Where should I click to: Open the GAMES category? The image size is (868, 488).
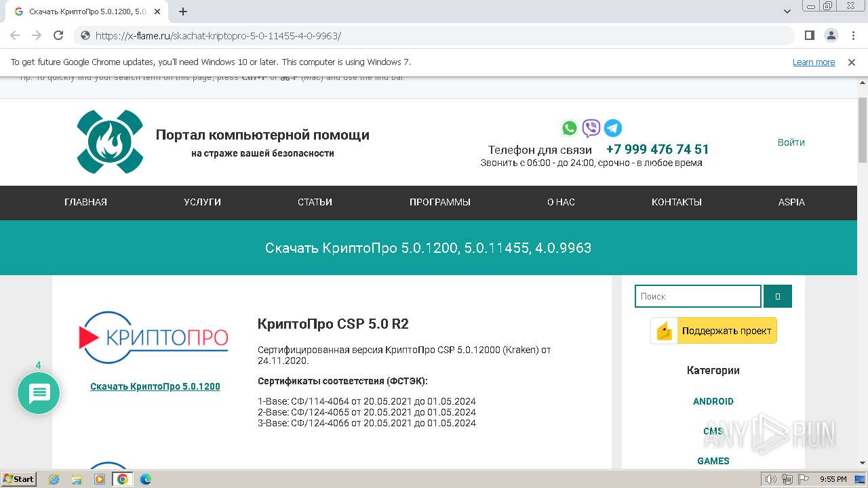coord(713,461)
